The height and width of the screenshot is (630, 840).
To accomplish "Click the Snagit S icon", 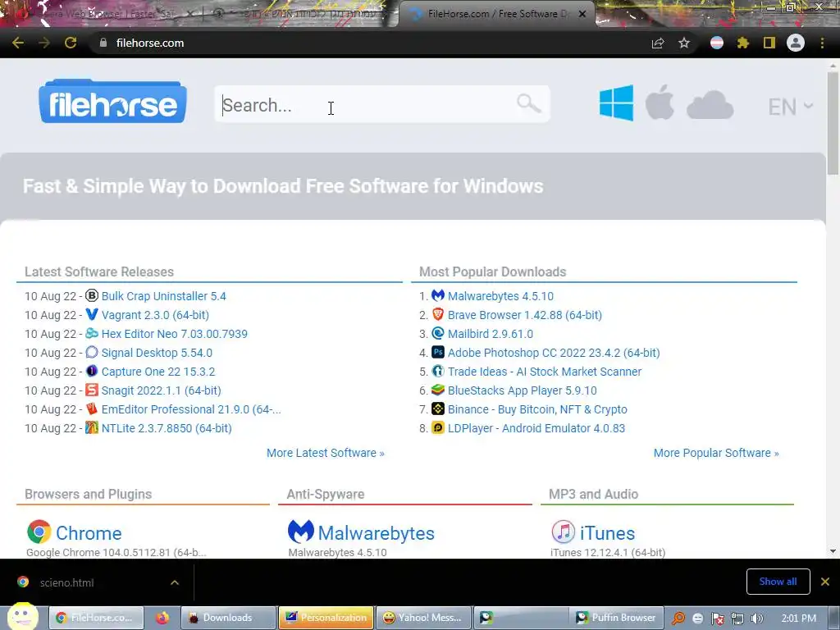I will tap(92, 390).
